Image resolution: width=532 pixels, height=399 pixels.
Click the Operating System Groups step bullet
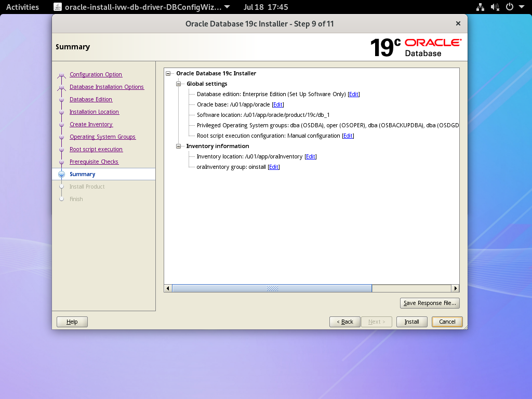[x=61, y=137]
